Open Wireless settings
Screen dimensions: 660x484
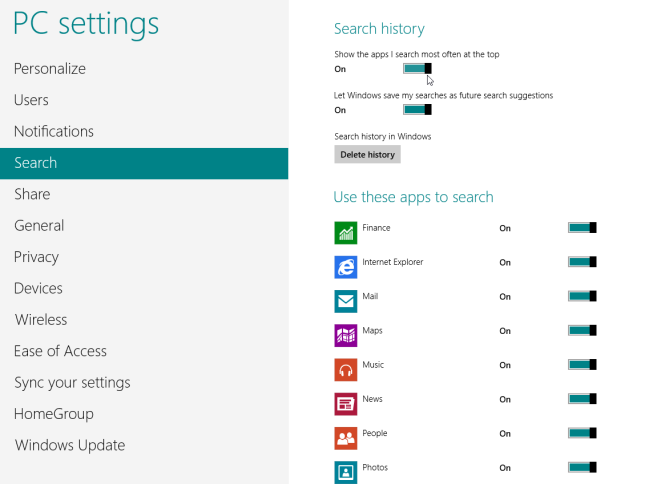144,320
